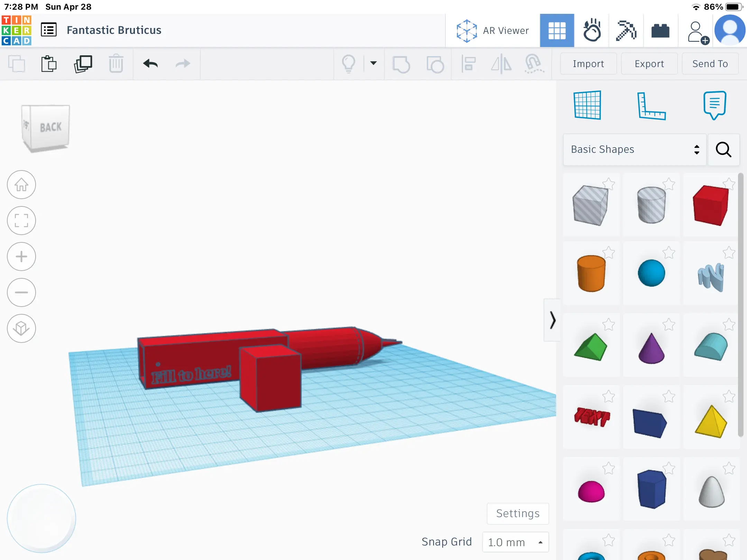Zoom in with plus button

21,256
